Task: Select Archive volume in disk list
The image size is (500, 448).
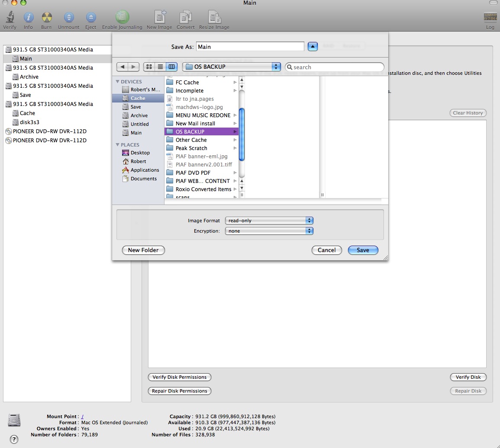Action: point(29,77)
